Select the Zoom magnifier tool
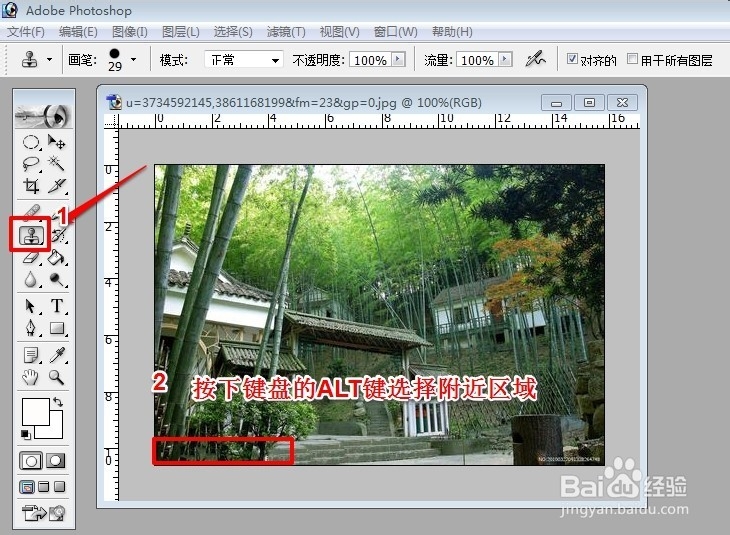Image resolution: width=730 pixels, height=535 pixels. click(x=56, y=377)
